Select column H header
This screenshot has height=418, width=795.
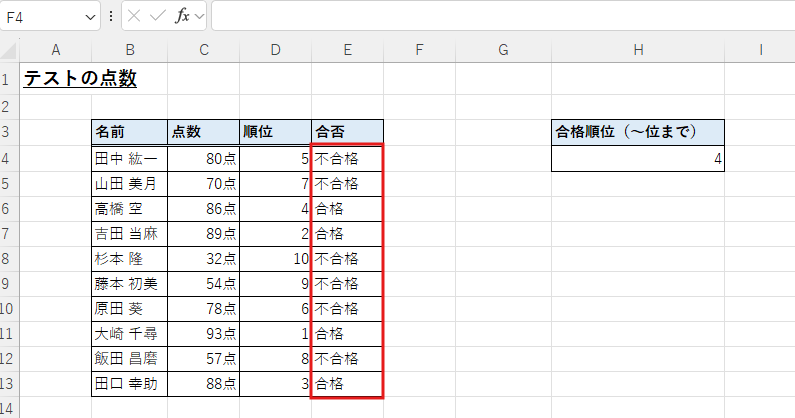click(x=637, y=50)
